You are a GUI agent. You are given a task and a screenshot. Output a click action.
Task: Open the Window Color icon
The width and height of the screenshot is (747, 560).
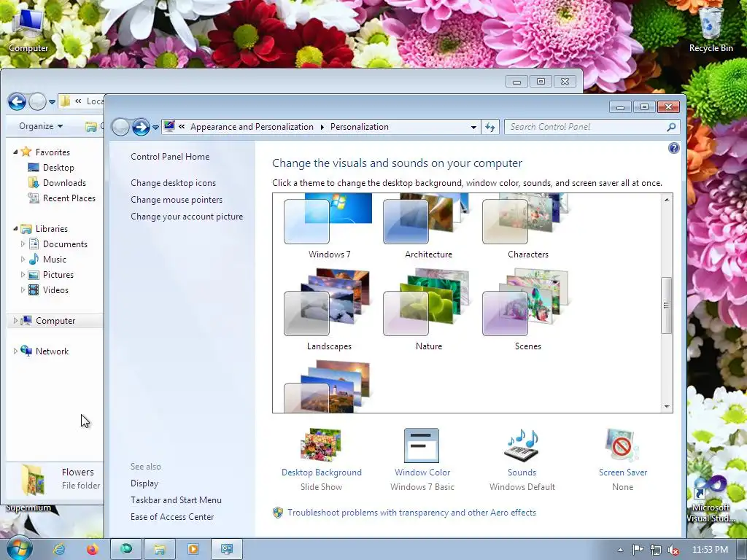click(422, 446)
